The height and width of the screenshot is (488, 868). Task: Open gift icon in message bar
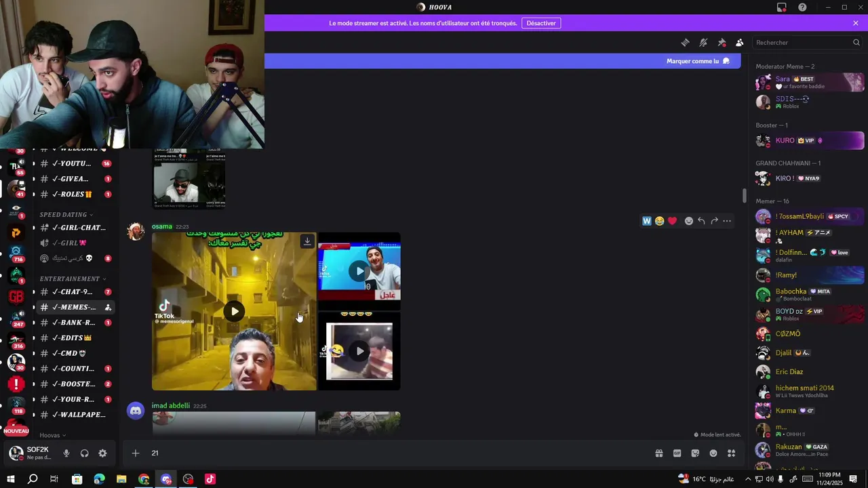[x=658, y=453]
